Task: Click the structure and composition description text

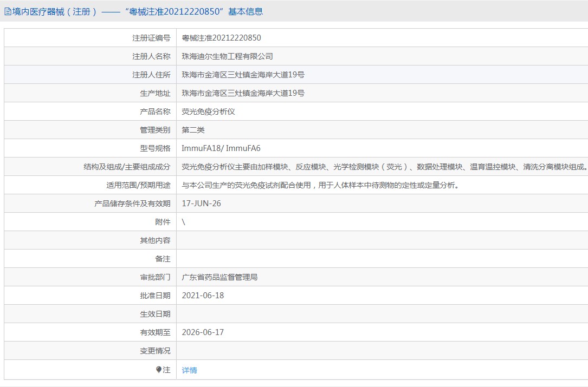Action: click(x=384, y=167)
